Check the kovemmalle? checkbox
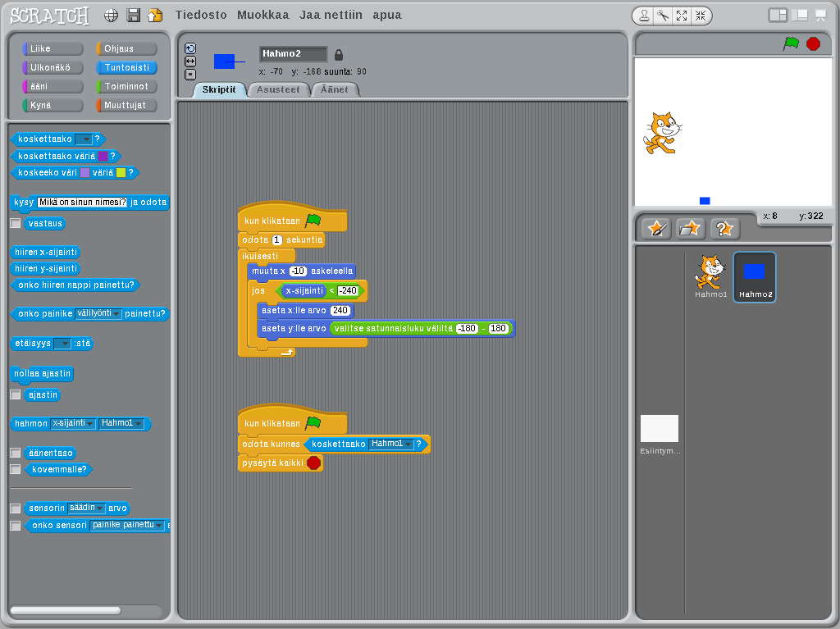This screenshot has width=840, height=629. click(16, 469)
